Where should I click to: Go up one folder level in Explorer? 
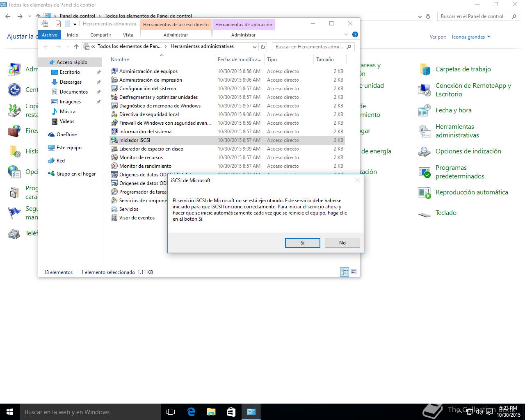(76, 47)
